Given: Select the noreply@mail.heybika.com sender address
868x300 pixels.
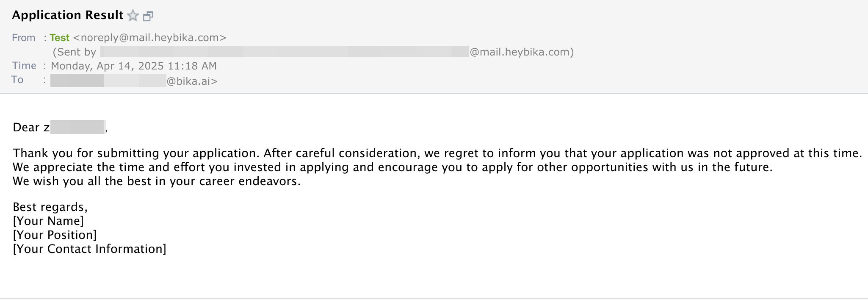Looking at the screenshot, I should [x=150, y=38].
